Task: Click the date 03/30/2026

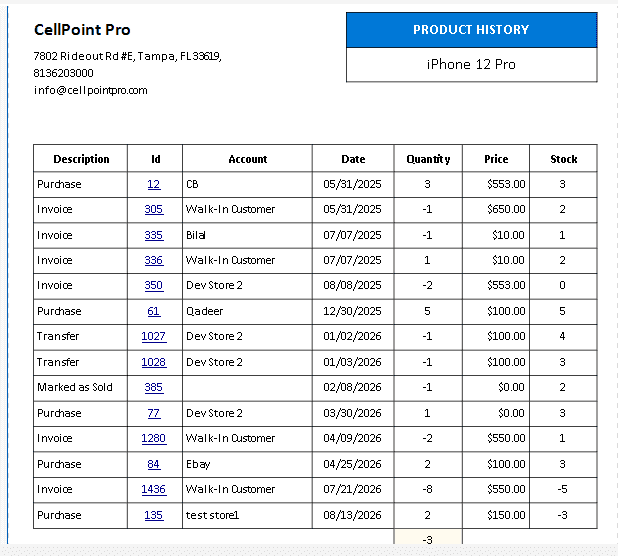Action: tap(352, 413)
